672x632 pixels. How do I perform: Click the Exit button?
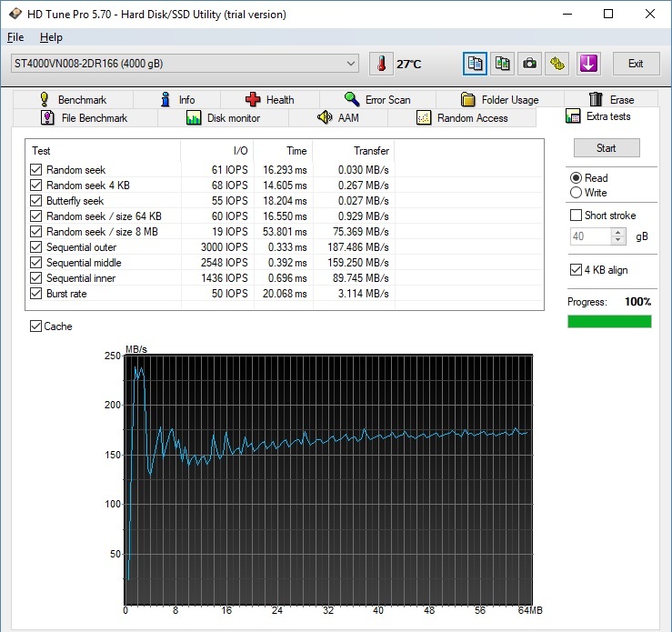click(636, 64)
